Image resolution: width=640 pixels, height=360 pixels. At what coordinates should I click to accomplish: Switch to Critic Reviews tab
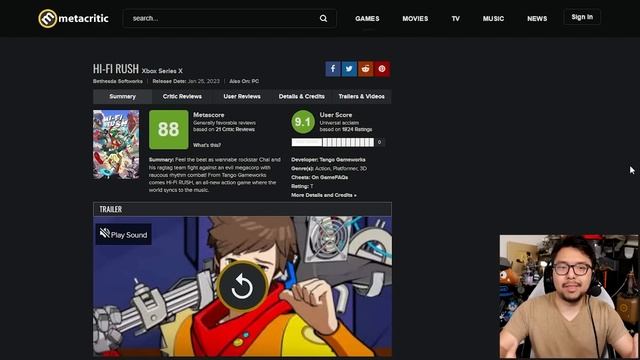182,96
